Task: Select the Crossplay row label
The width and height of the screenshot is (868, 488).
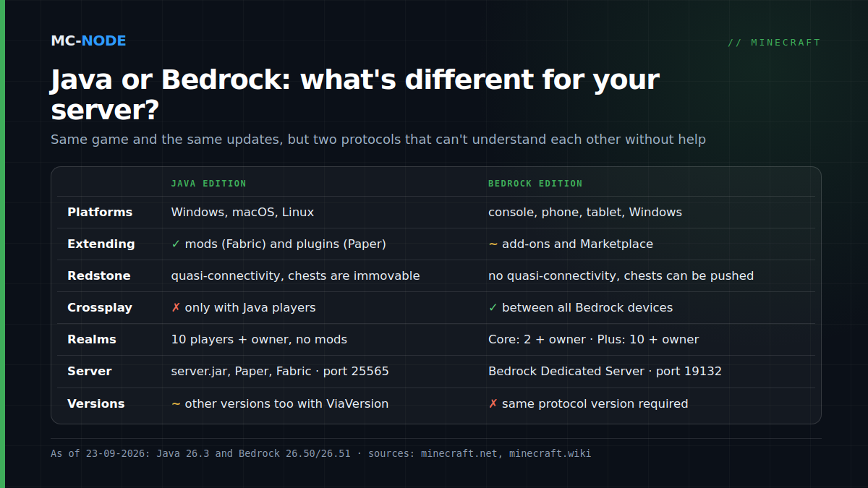Action: [100, 308]
